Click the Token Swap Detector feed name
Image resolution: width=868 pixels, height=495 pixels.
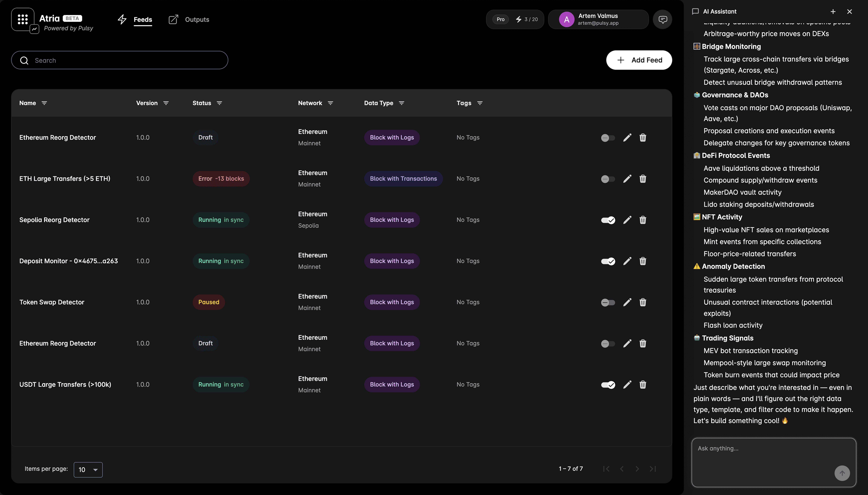[x=52, y=302]
